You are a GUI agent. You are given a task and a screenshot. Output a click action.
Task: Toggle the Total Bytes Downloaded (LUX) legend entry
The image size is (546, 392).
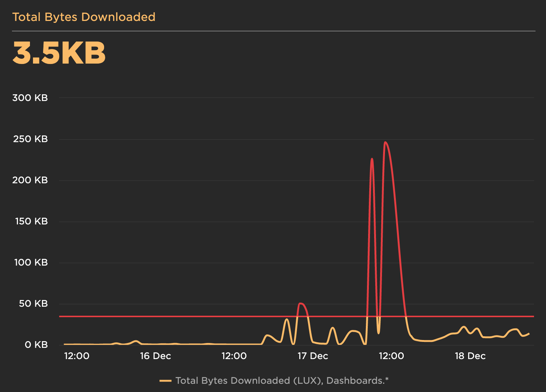(x=274, y=381)
